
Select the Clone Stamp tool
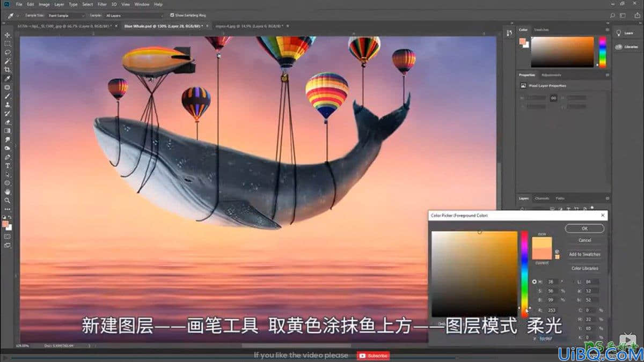(8, 105)
